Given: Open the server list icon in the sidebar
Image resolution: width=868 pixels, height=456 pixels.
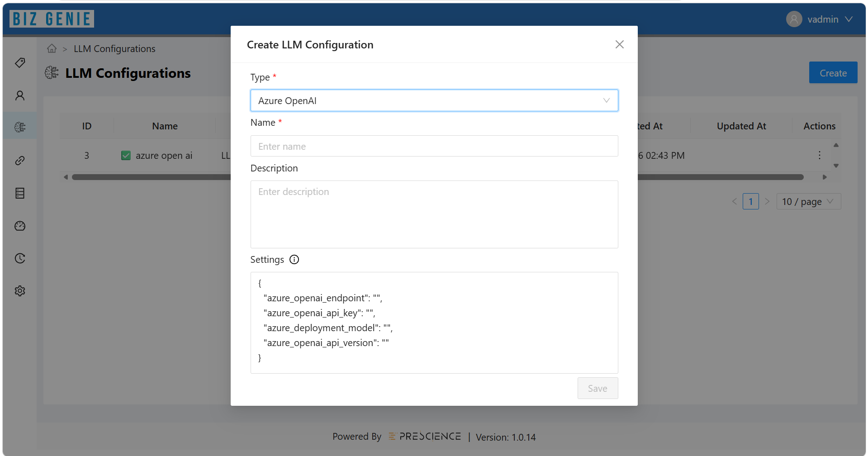Looking at the screenshot, I should [x=20, y=193].
